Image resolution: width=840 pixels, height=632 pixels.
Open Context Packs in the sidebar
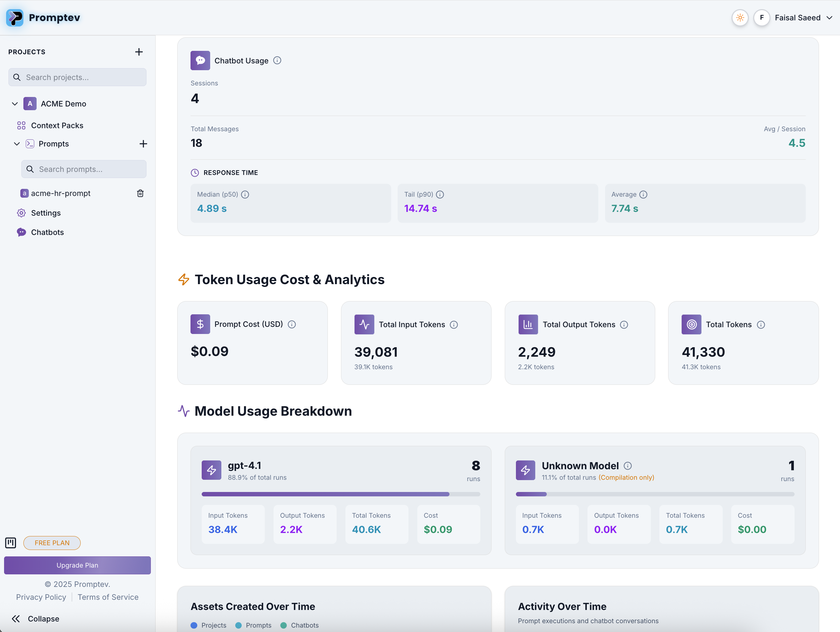tap(57, 125)
